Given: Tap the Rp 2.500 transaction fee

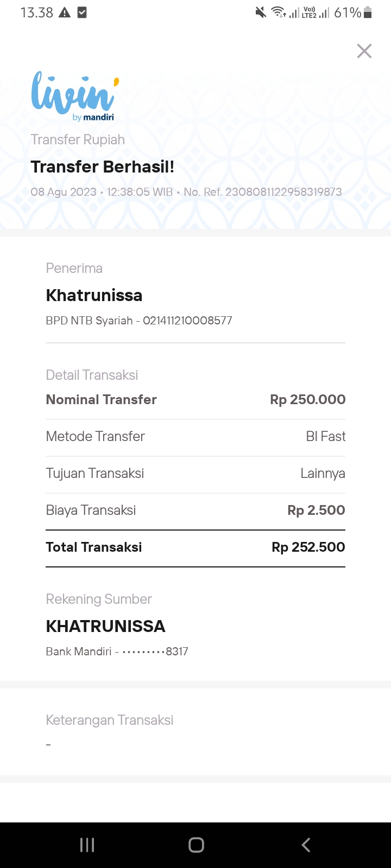Looking at the screenshot, I should 316,510.
